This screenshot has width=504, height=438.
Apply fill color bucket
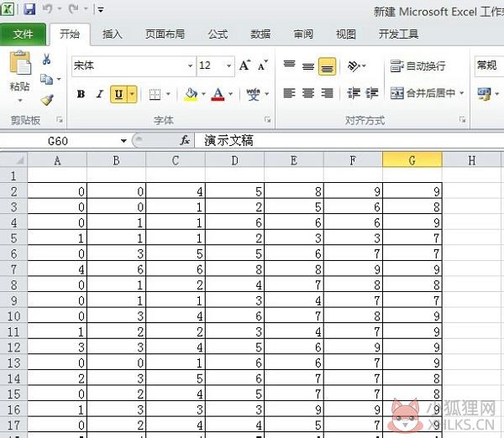tap(191, 94)
